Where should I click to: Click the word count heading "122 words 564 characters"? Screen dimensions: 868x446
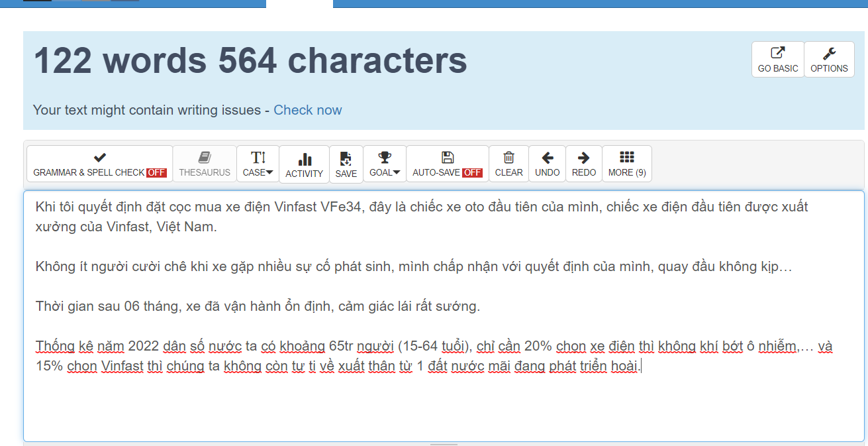250,61
